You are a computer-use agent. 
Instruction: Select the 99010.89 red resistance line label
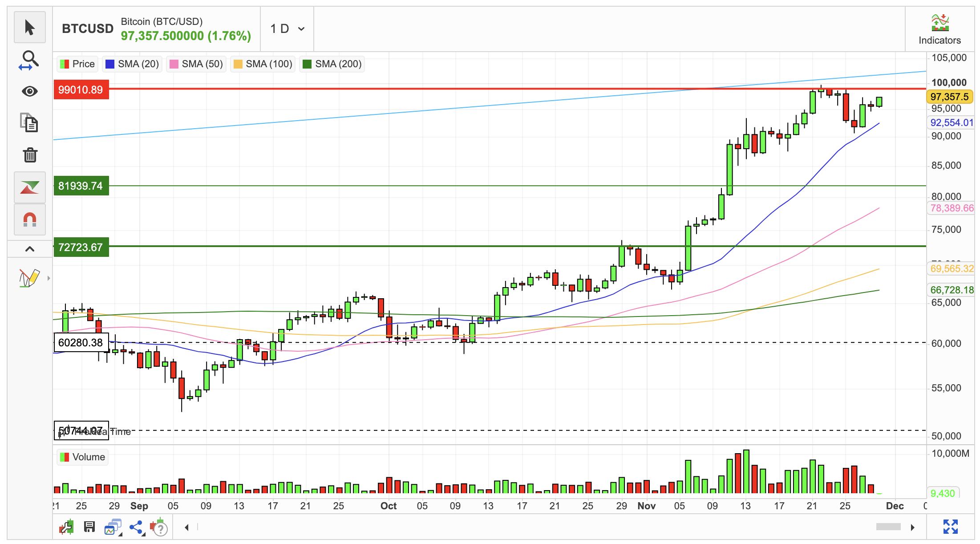pyautogui.click(x=81, y=89)
